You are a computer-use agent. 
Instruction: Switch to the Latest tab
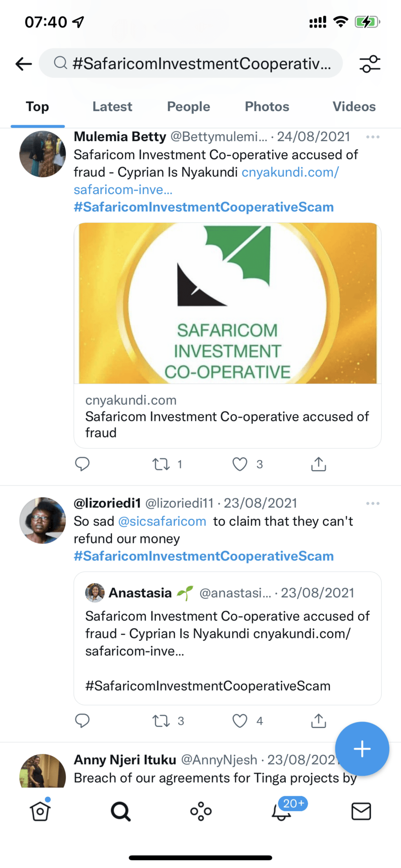click(112, 107)
